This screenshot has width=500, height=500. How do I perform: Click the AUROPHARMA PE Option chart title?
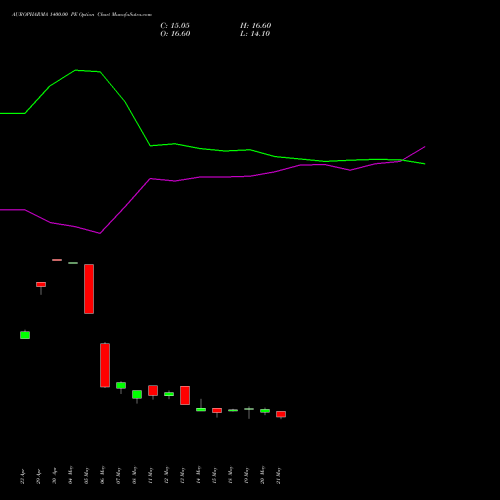click(82, 15)
